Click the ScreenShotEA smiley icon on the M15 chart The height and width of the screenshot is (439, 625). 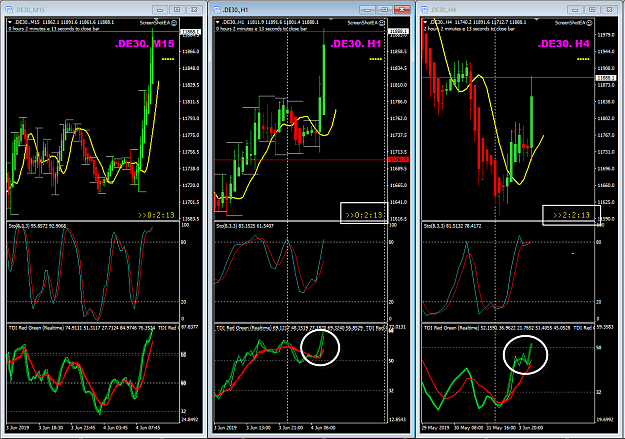tap(174, 23)
